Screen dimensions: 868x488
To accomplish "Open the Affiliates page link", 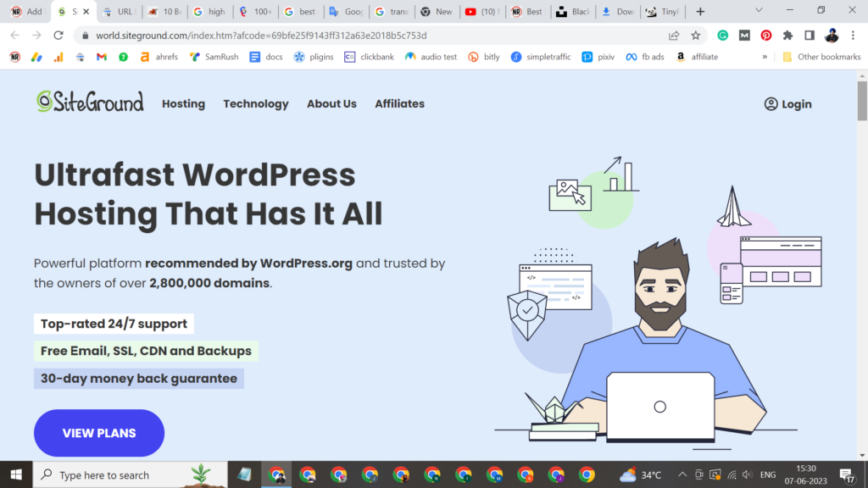I will point(399,103).
